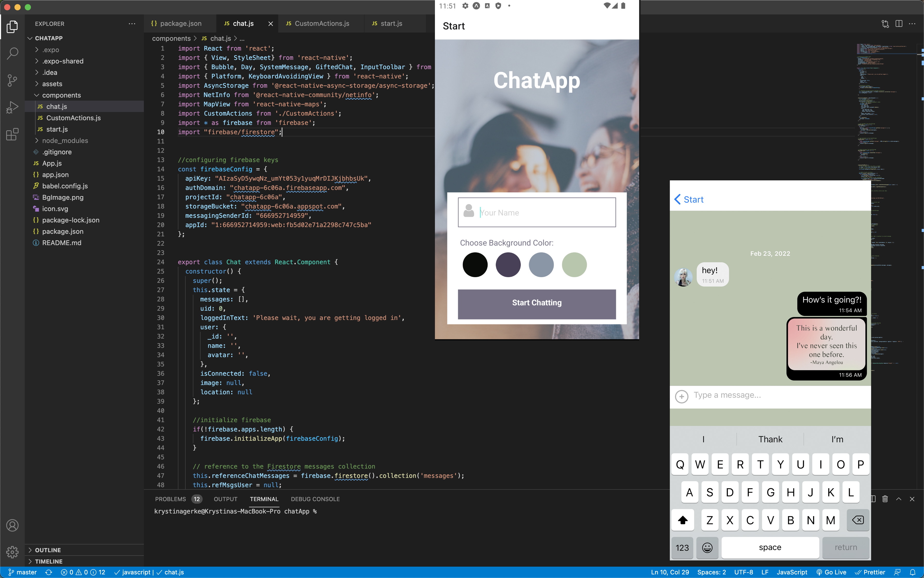Choose the dark purple background color
This screenshot has height=578, width=924.
click(x=508, y=264)
